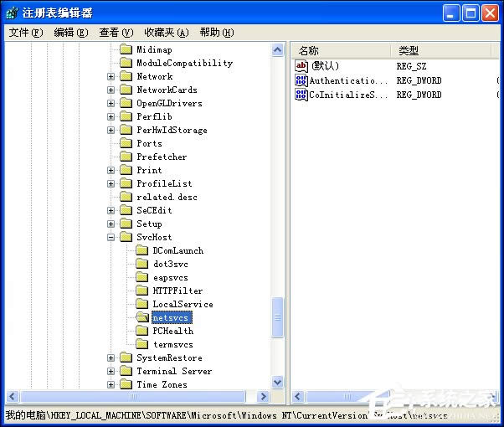Select the Authenticatio... value name
This screenshot has height=427, width=504.
348,80
